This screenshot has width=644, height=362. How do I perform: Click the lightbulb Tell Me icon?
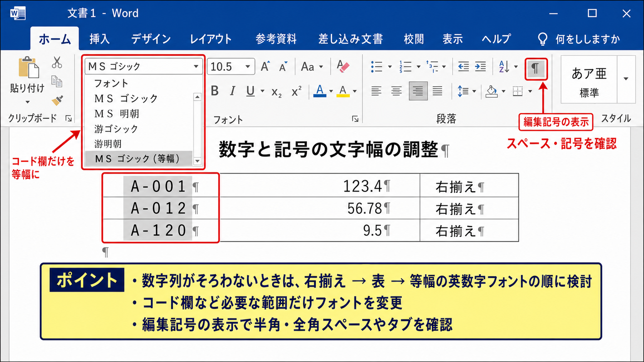542,39
